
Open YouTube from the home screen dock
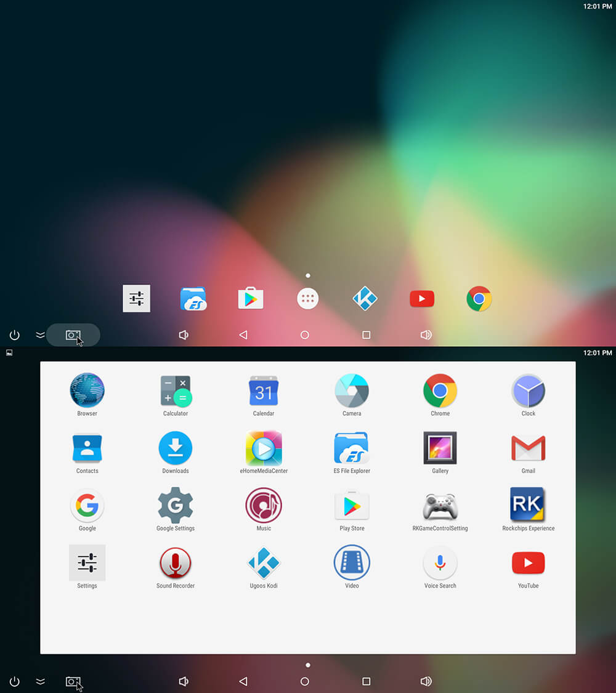tap(422, 299)
